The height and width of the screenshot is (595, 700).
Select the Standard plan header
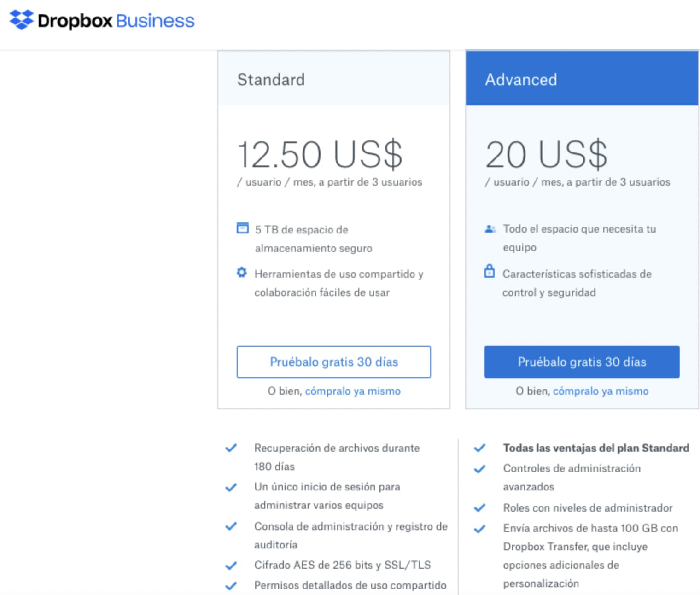[x=271, y=79]
